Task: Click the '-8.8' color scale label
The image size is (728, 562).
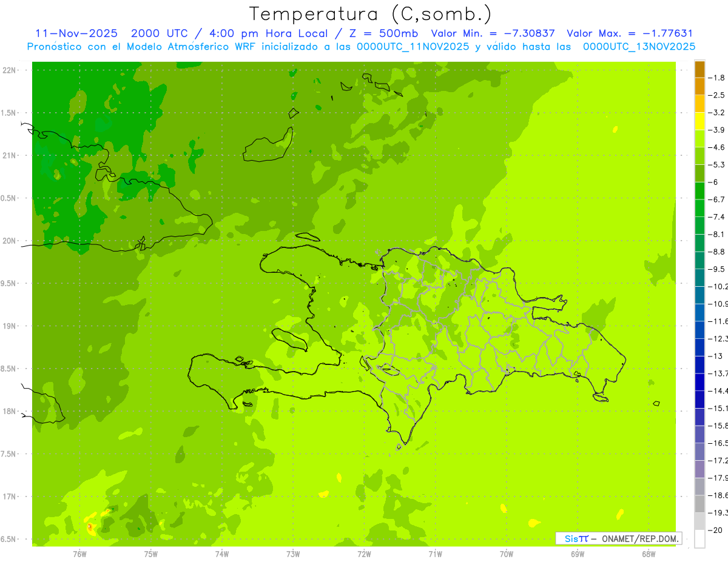Action: point(717,252)
